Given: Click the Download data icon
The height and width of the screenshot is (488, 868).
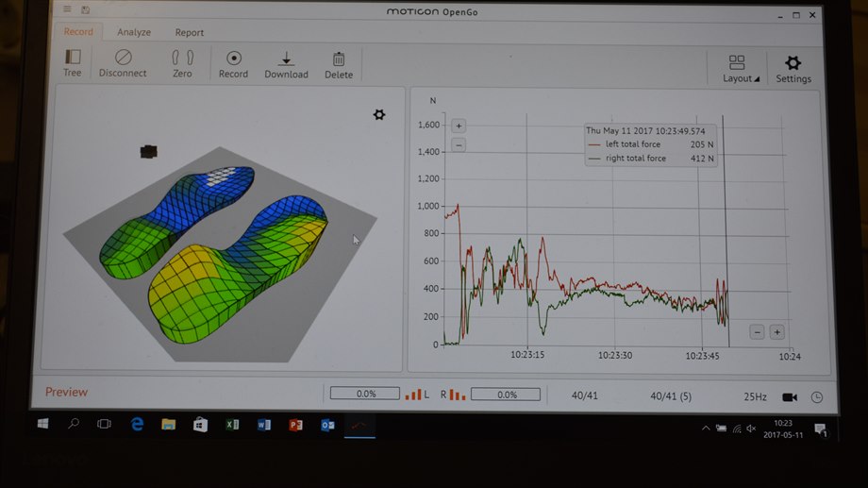Looking at the screenshot, I should (286, 59).
